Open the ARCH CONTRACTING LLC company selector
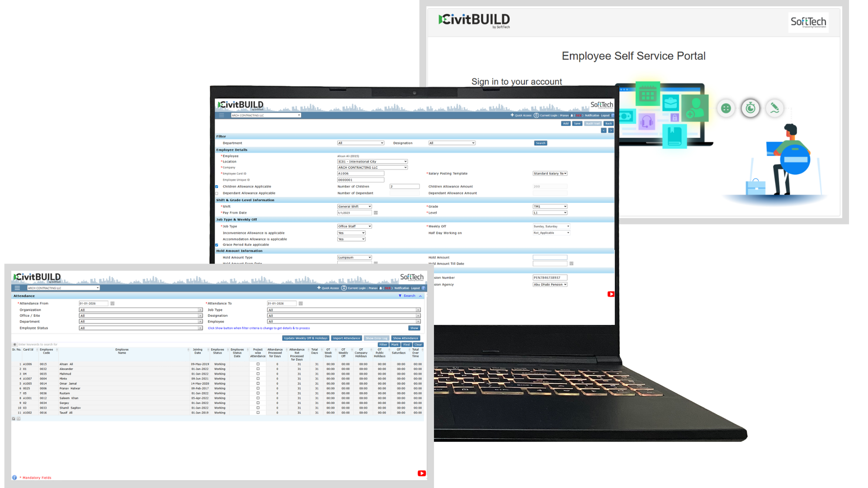This screenshot has height=488, width=868. (x=63, y=288)
